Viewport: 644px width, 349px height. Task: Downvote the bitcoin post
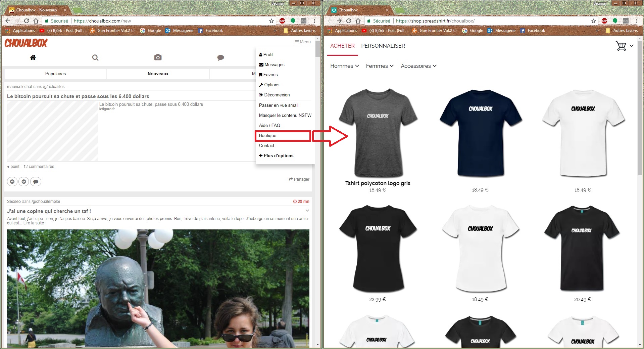[24, 182]
